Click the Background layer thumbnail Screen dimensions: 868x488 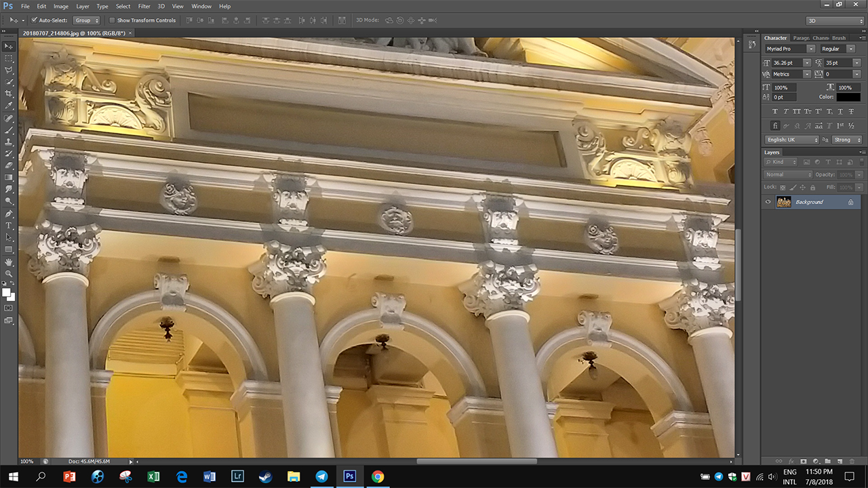click(x=783, y=202)
